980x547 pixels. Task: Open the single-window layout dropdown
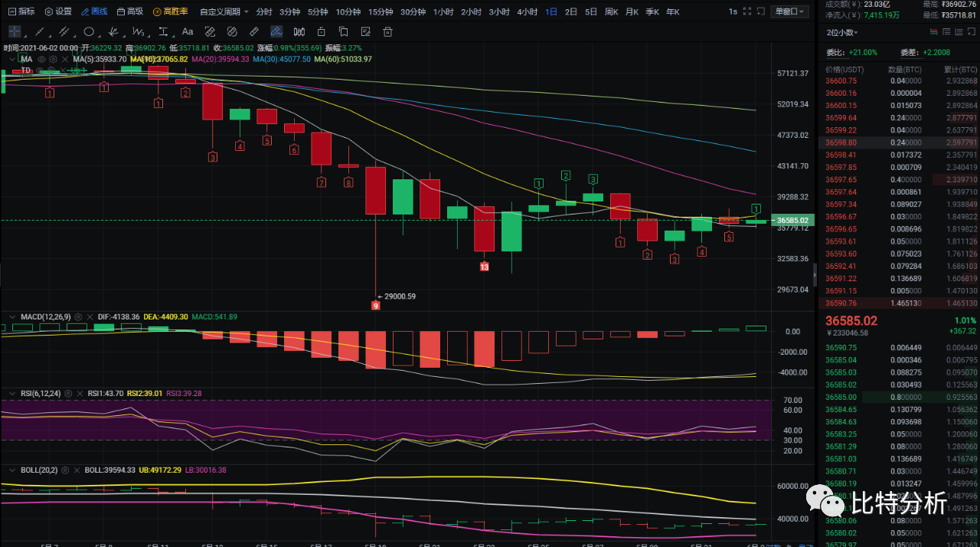tap(790, 11)
